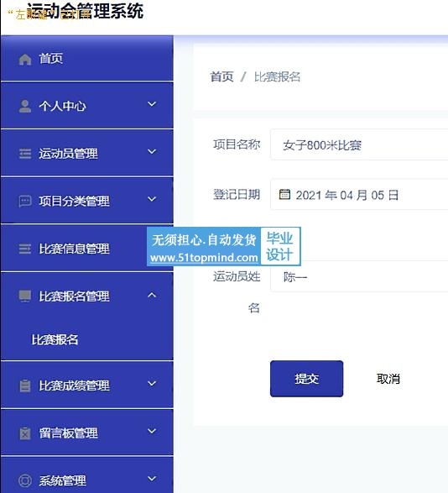Go to 首页 breadcrumb link

point(221,76)
